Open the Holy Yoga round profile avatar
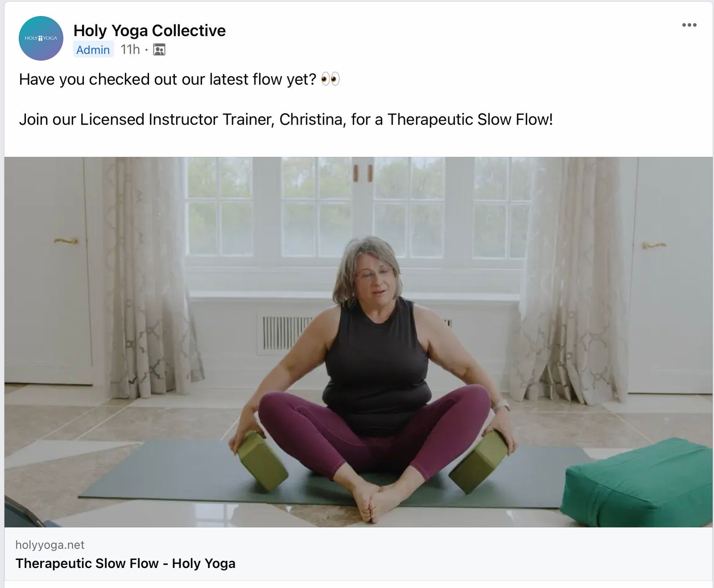The width and height of the screenshot is (714, 588). point(41,38)
